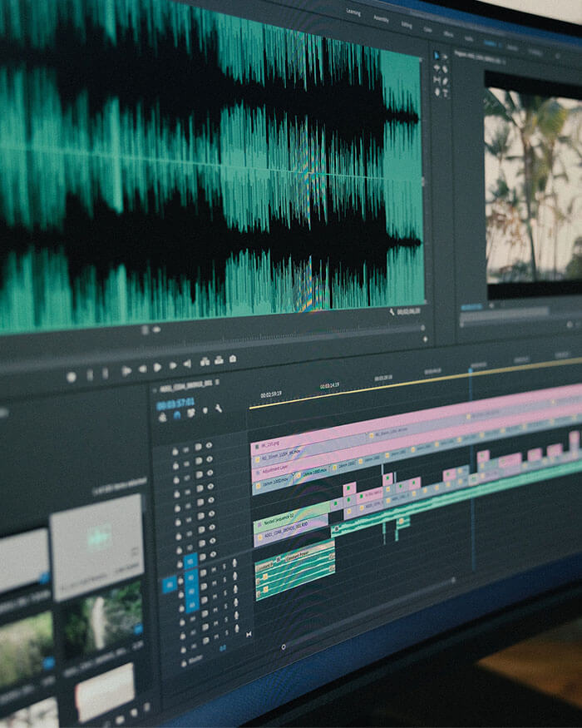Viewport: 582px width, 728px height.
Task: Click ruler time 00:03:14:19 in timeline
Action: click(x=329, y=386)
